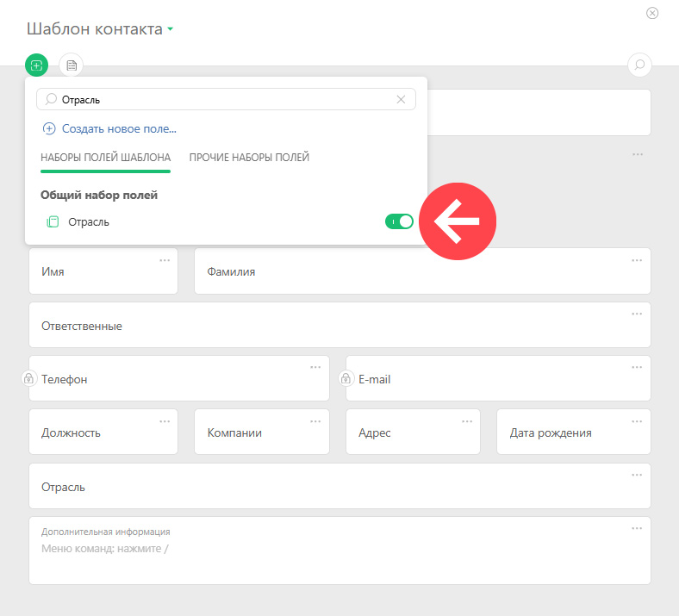Switch to Прочие наборы полей tab
The width and height of the screenshot is (679, 616).
(x=249, y=157)
